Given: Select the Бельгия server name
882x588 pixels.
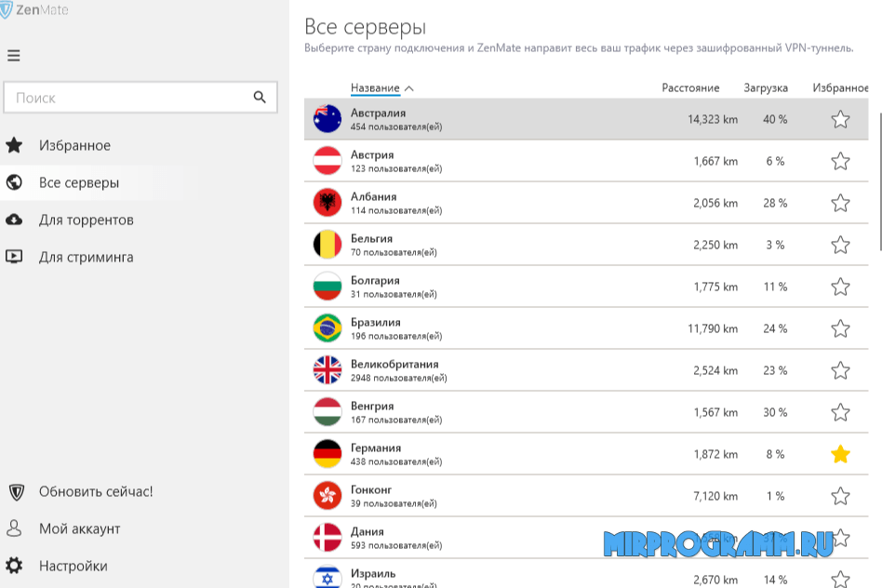Looking at the screenshot, I should [x=371, y=238].
